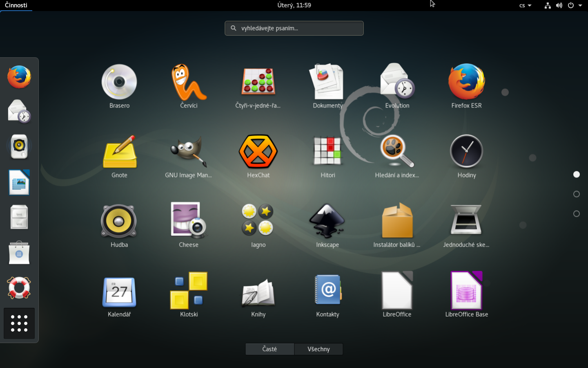Open LibreOffice Writer from the dock
The height and width of the screenshot is (368, 588).
tap(19, 182)
